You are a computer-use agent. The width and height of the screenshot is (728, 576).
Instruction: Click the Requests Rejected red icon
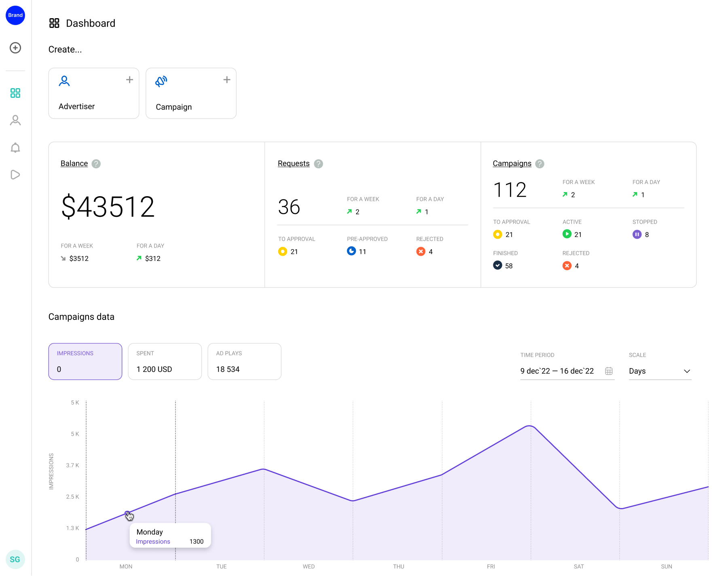point(421,252)
